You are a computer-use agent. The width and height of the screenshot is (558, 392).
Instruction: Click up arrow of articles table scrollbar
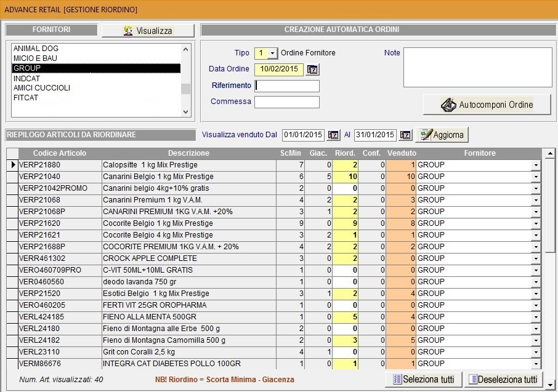coord(550,154)
